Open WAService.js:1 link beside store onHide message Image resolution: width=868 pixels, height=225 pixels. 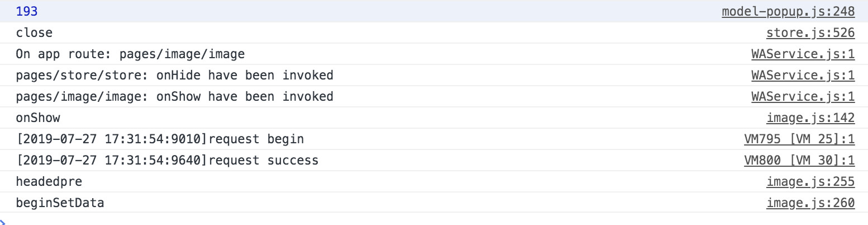803,76
